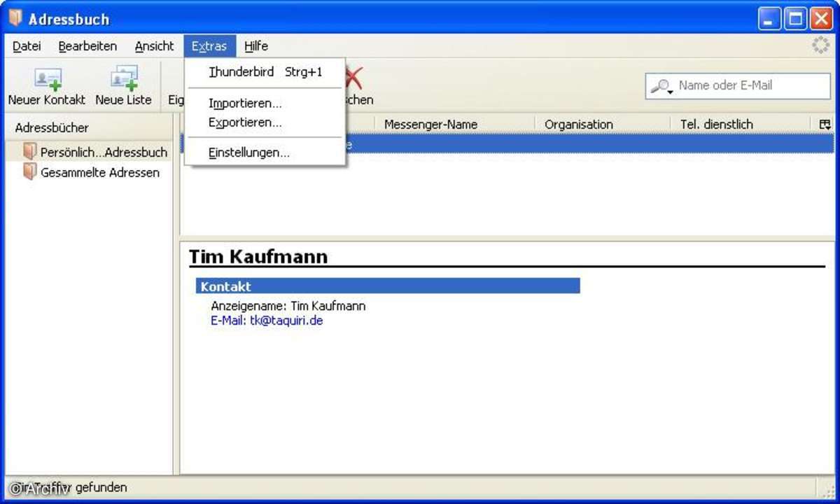Click the Adressbuch title bar app icon
Image resolution: width=840 pixels, height=504 pixels.
pyautogui.click(x=15, y=18)
